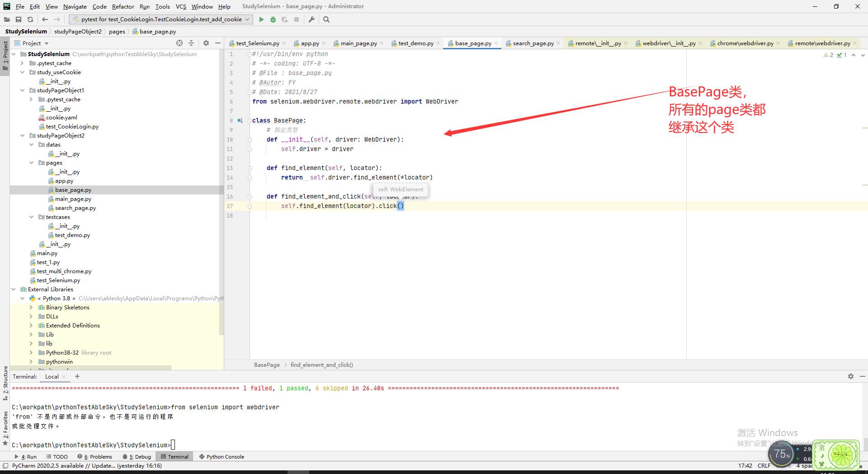Jump to next highlighted error arrow
868x474 pixels.
[x=863, y=55]
